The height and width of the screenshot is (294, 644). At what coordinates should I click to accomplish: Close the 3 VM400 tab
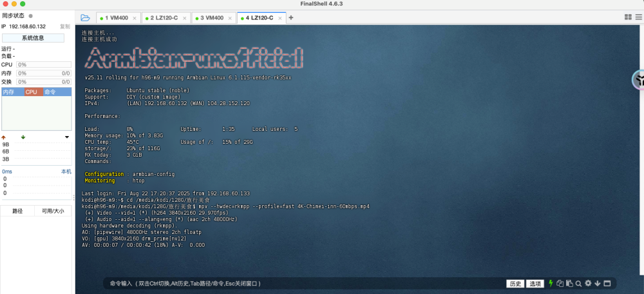pyautogui.click(x=230, y=18)
